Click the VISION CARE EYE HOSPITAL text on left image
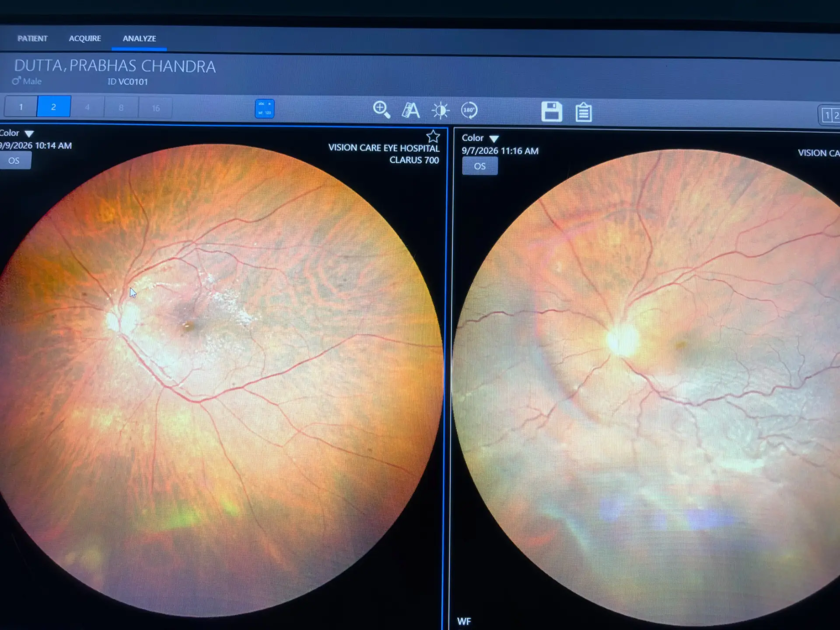The height and width of the screenshot is (630, 840). pyautogui.click(x=384, y=148)
